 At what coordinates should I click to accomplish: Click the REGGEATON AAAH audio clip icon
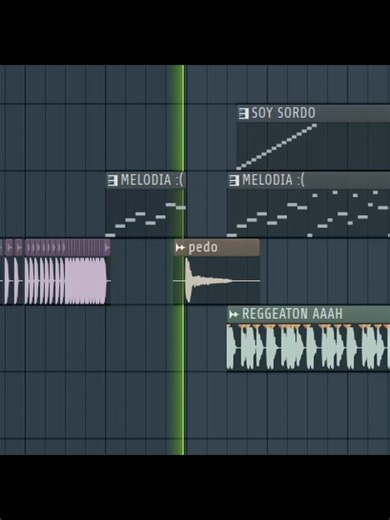click(234, 314)
